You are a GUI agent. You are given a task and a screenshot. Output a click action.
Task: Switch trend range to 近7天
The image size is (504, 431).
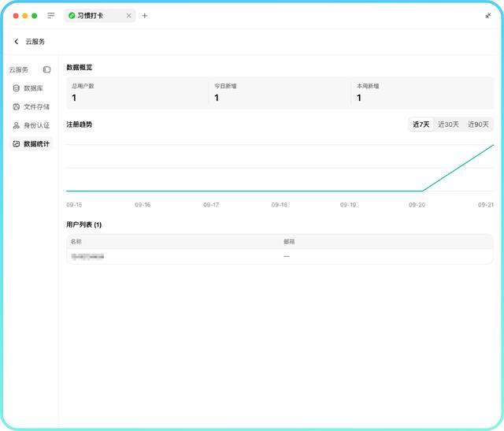(x=421, y=124)
